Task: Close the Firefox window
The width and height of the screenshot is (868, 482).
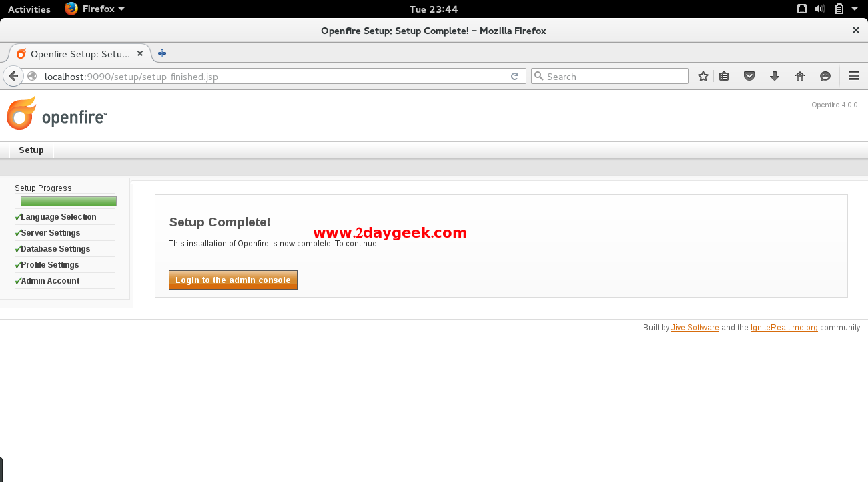Action: [x=856, y=30]
